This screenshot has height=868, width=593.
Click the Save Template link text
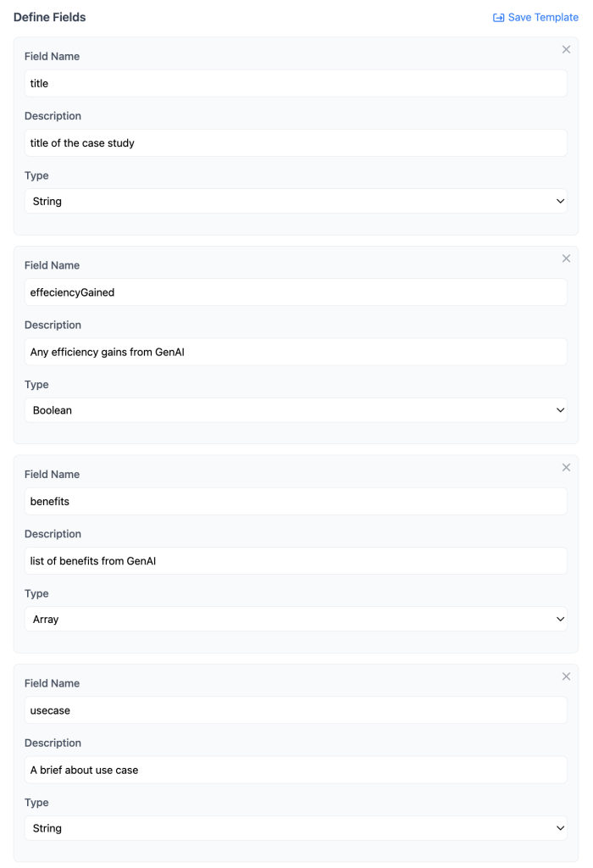[543, 18]
